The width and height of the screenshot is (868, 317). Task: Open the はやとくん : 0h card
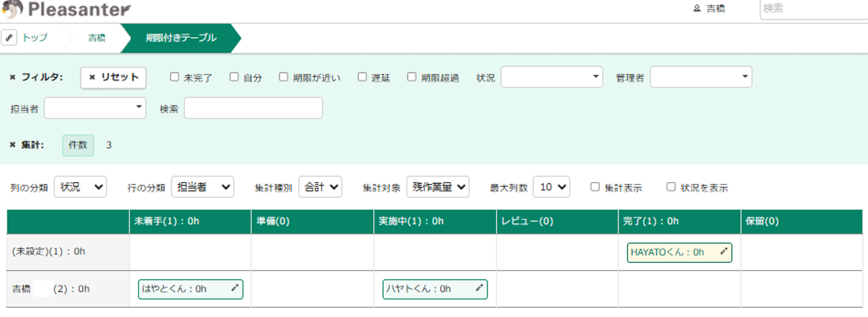tap(190, 289)
